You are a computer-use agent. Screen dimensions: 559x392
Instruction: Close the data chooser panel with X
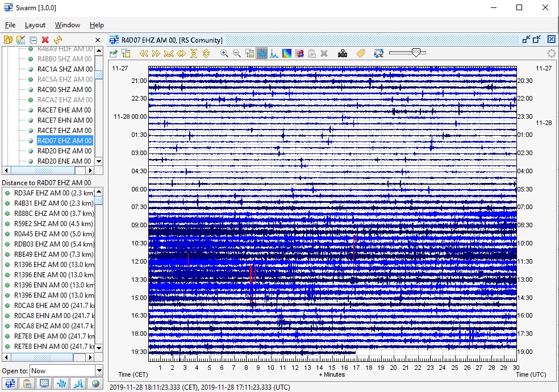(97, 40)
